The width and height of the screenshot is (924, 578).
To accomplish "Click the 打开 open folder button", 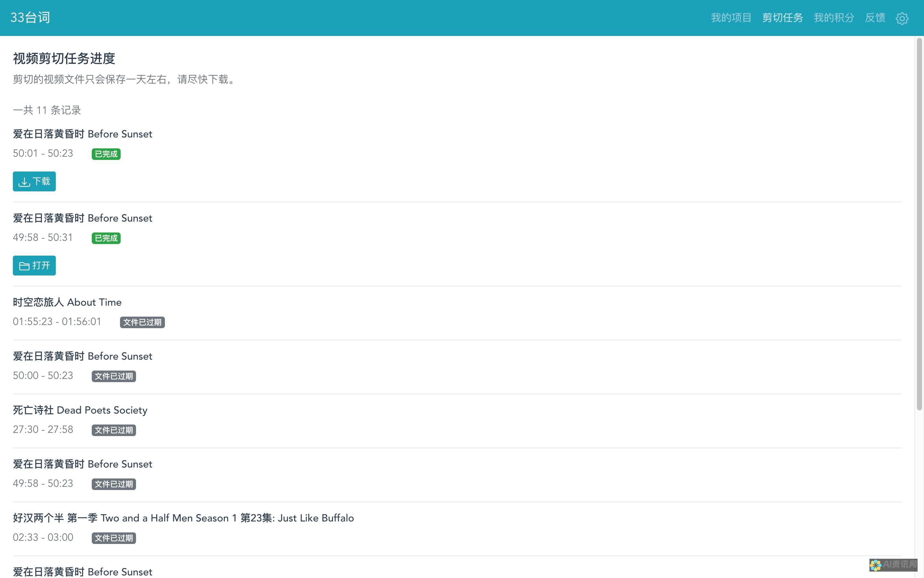I will 34,265.
